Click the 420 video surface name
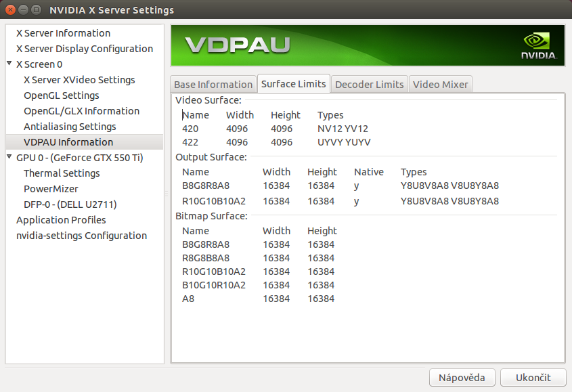This screenshot has height=392, width=572. [x=190, y=129]
